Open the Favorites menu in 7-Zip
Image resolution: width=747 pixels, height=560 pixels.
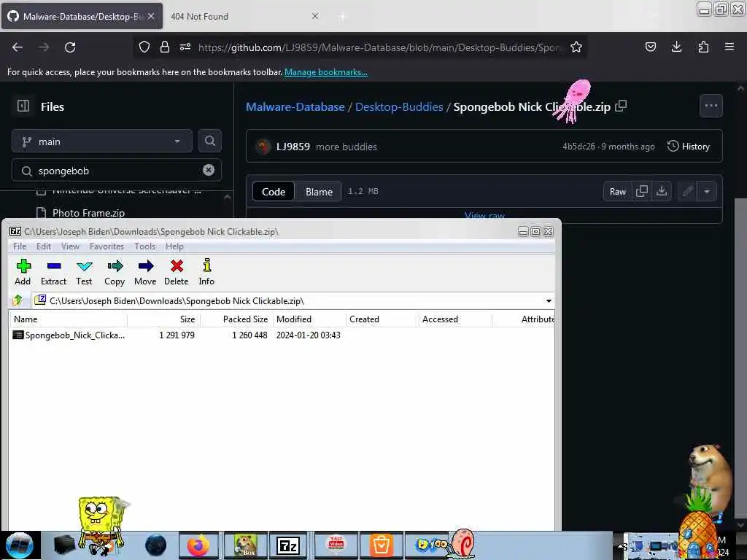(107, 246)
